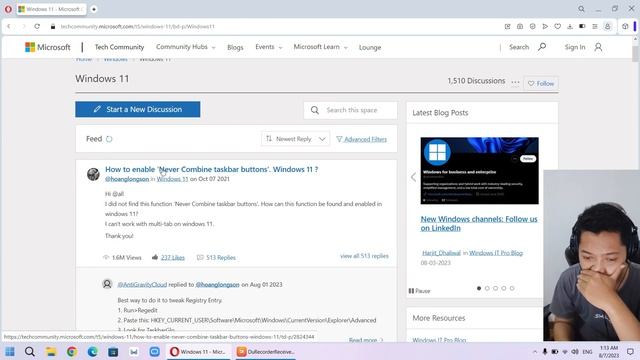The height and width of the screenshot is (360, 640).
Task: Open @hoanglongson author profile link under title
Action: coord(127,179)
